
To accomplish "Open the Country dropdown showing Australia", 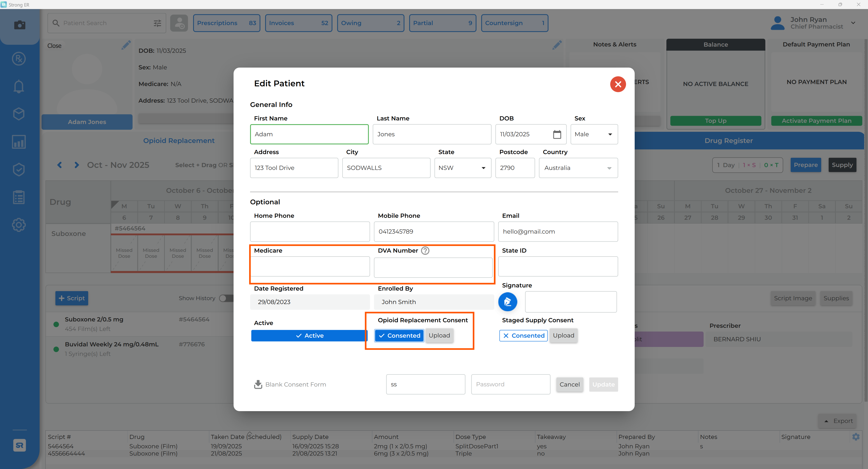I will point(578,168).
